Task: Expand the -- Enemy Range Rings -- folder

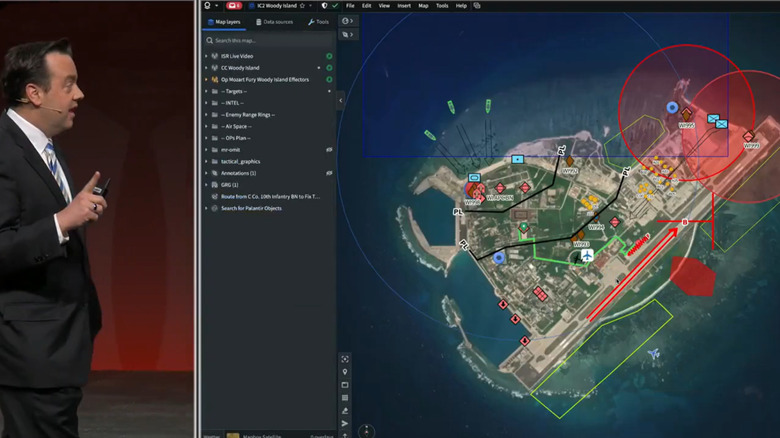Action: (x=206, y=114)
